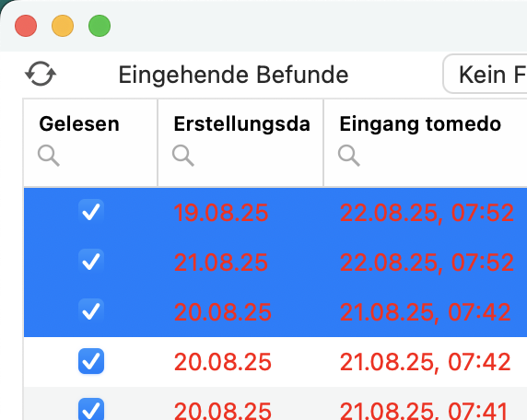Click the refresh icon beside Eingehende Befunde
This screenshot has height=420, width=527.
[41, 74]
